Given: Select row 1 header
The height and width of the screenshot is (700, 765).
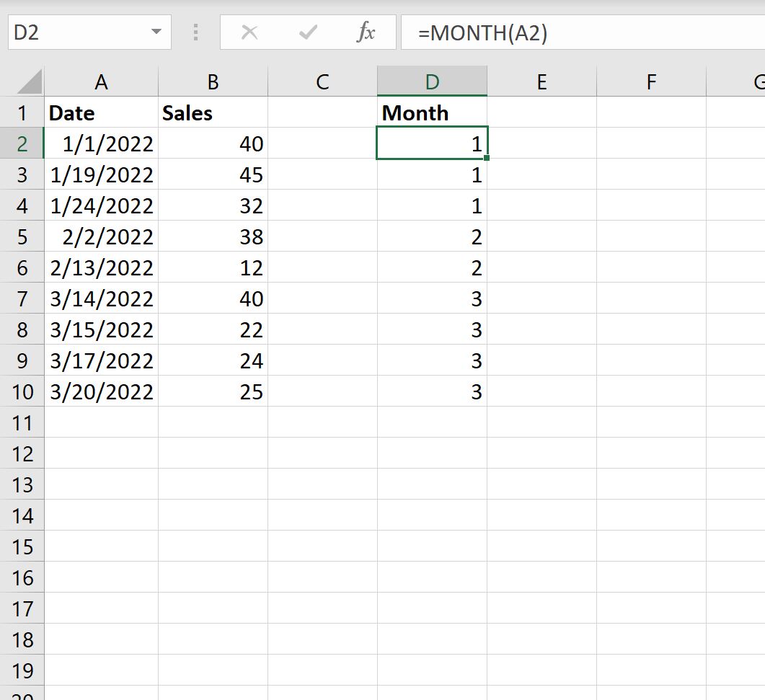Looking at the screenshot, I should [22, 112].
